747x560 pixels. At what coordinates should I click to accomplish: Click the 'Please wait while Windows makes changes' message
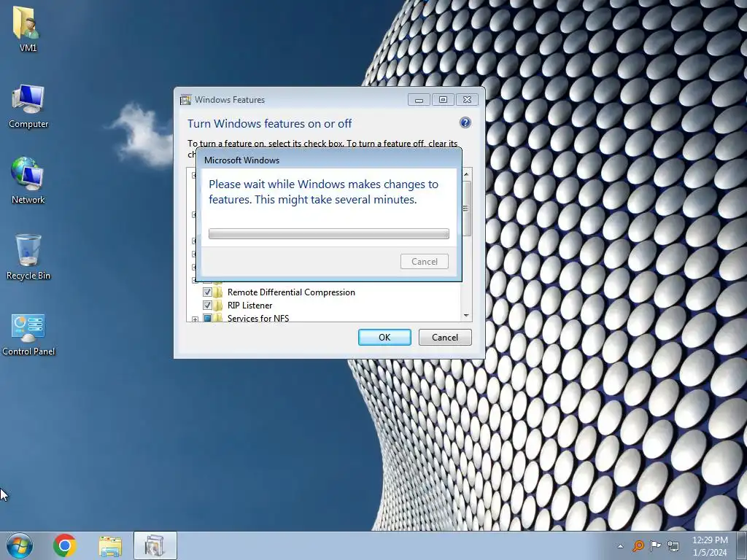[x=323, y=192]
